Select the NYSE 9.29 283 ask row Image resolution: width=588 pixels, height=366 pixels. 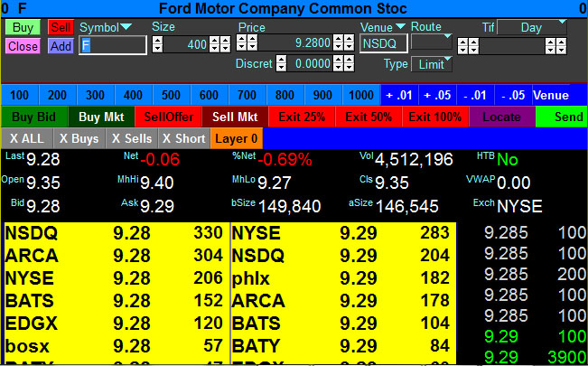tap(343, 233)
